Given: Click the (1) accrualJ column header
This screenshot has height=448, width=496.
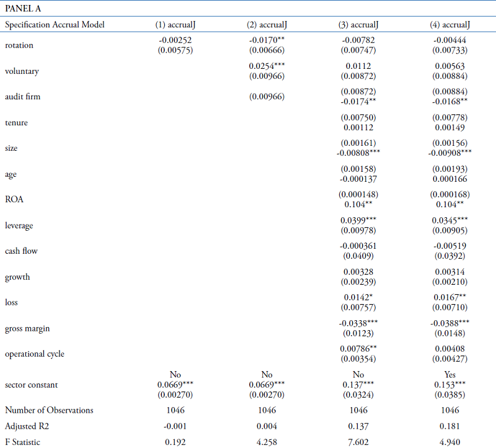Looking at the screenshot, I should pyautogui.click(x=175, y=25).
